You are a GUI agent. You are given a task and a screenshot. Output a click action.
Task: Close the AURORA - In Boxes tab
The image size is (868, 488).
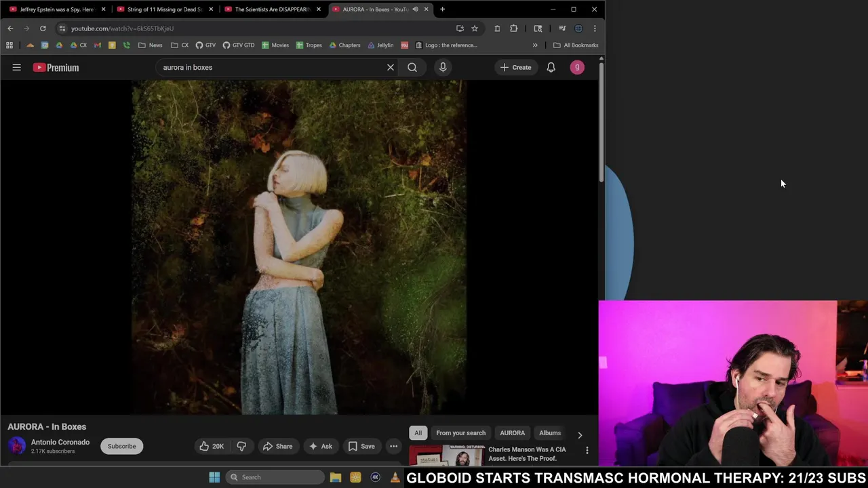[x=426, y=9]
